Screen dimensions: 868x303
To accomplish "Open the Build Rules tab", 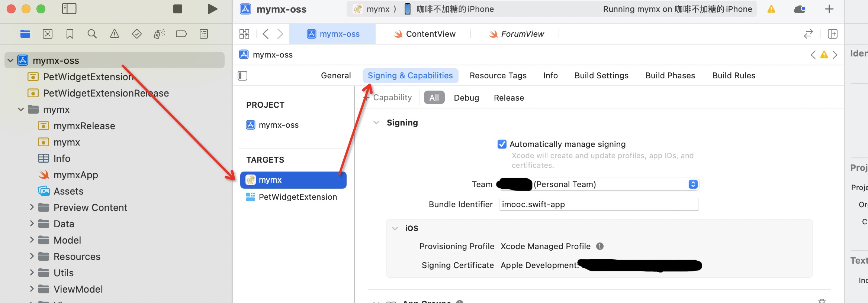I will point(734,76).
